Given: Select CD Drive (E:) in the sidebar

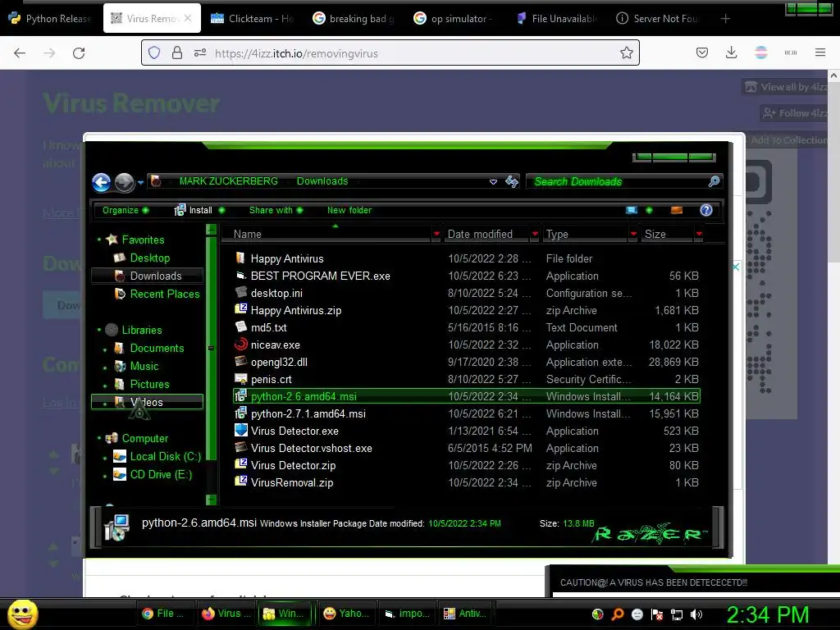Looking at the screenshot, I should click(153, 475).
